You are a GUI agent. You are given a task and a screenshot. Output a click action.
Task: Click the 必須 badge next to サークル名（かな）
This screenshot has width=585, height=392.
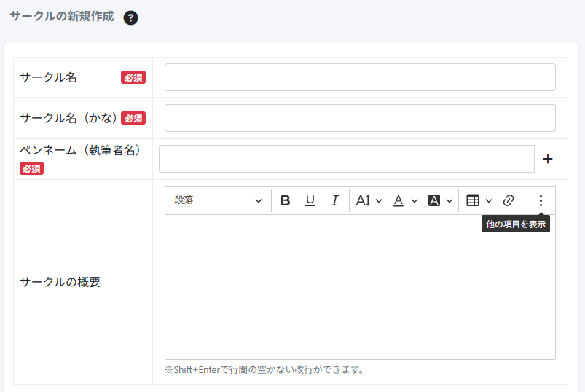coord(133,118)
